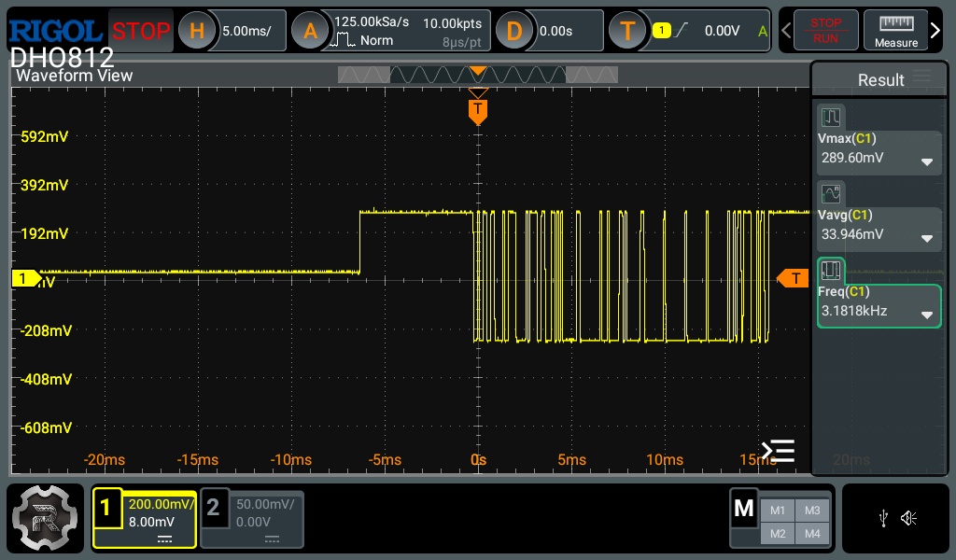Select the M1 math channel
Screen dimensions: 956x560
tap(778, 511)
